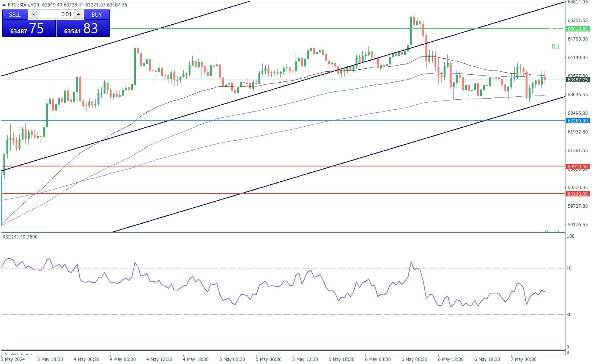592x364 pixels.
Task: Click the 59727.80 price scale value
Action: coord(578,206)
